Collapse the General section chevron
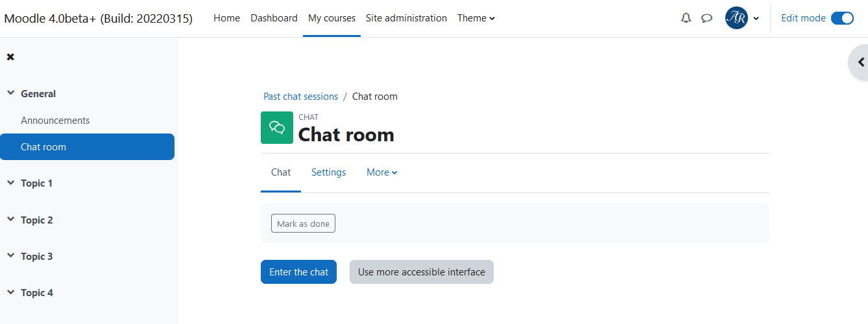The image size is (868, 324). 10,93
